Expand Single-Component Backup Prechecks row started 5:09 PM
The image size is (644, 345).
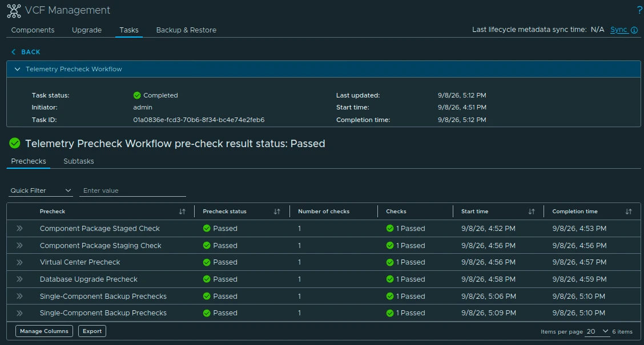point(19,313)
